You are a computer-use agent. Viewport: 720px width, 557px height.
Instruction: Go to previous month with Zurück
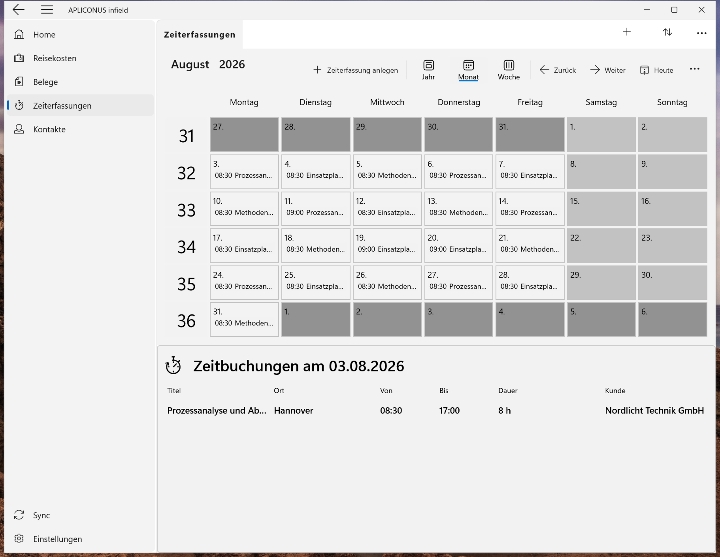(558, 70)
